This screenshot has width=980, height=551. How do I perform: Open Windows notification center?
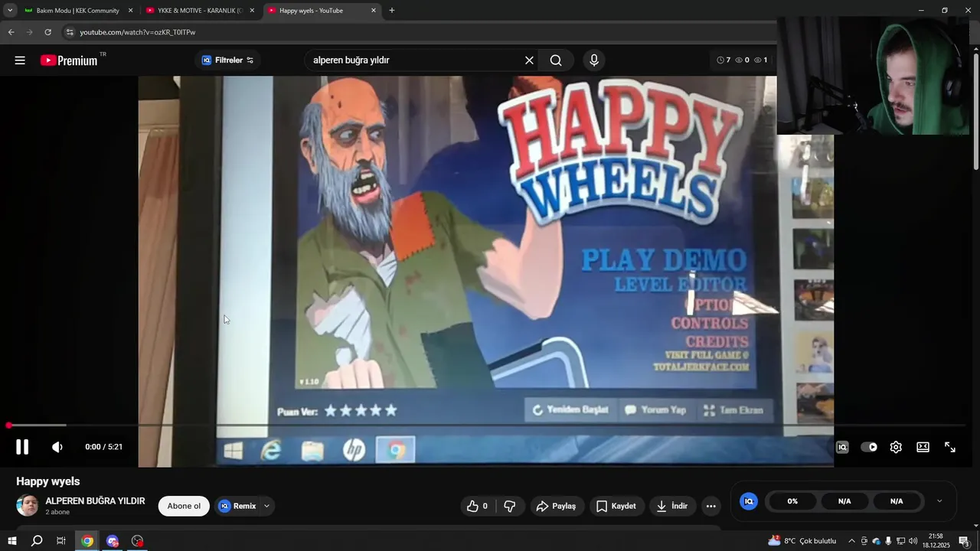(964, 541)
